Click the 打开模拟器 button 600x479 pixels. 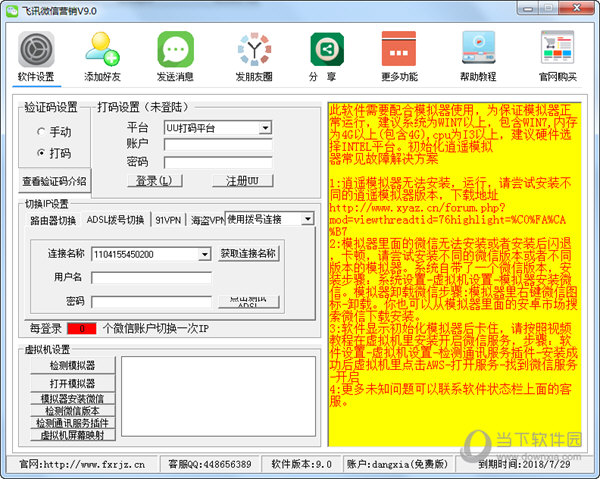pyautogui.click(x=72, y=383)
